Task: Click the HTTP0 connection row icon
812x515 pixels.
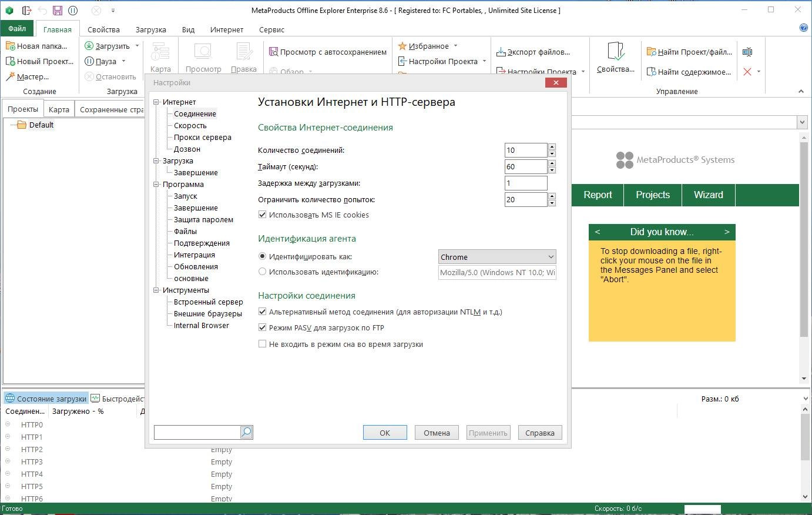Action: pyautogui.click(x=8, y=424)
